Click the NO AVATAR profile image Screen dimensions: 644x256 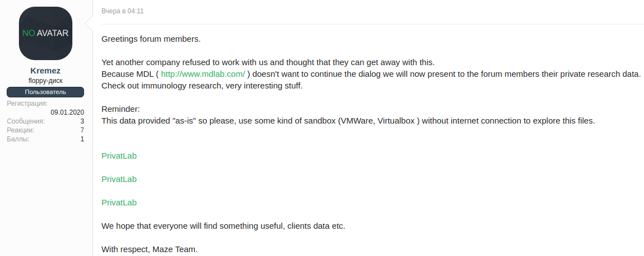click(46, 33)
